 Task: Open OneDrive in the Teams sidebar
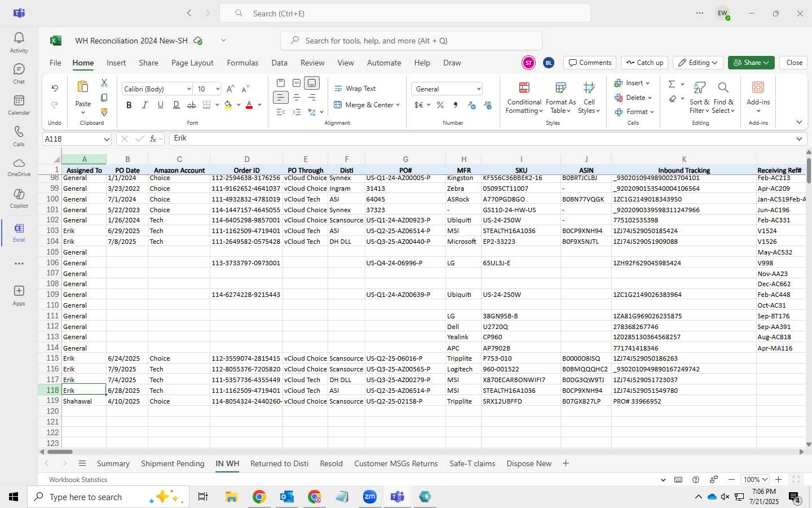click(x=19, y=167)
